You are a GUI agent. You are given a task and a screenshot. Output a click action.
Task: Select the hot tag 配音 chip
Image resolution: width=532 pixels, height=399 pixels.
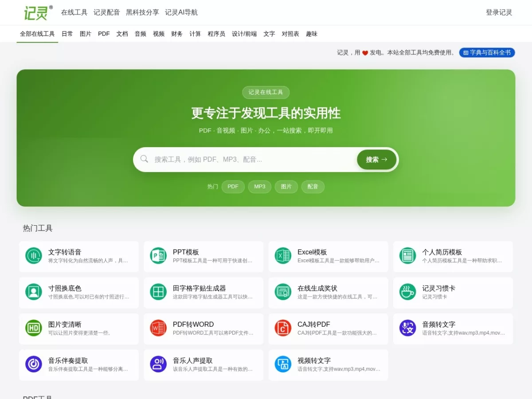coord(313,187)
